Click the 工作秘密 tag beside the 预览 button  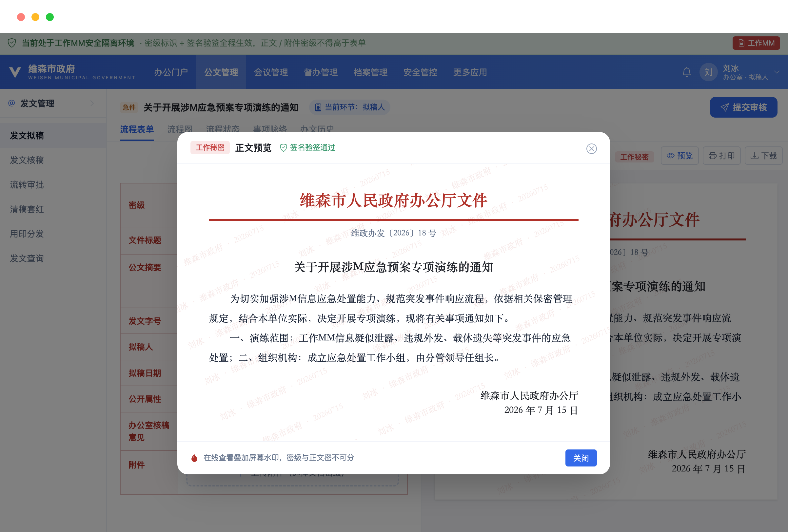(x=634, y=157)
